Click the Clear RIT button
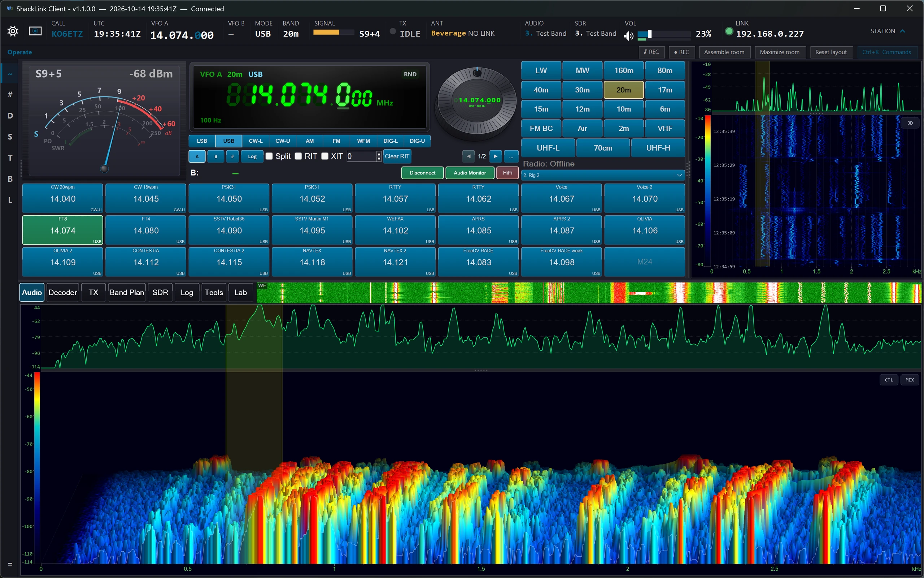The image size is (924, 578). tap(397, 156)
